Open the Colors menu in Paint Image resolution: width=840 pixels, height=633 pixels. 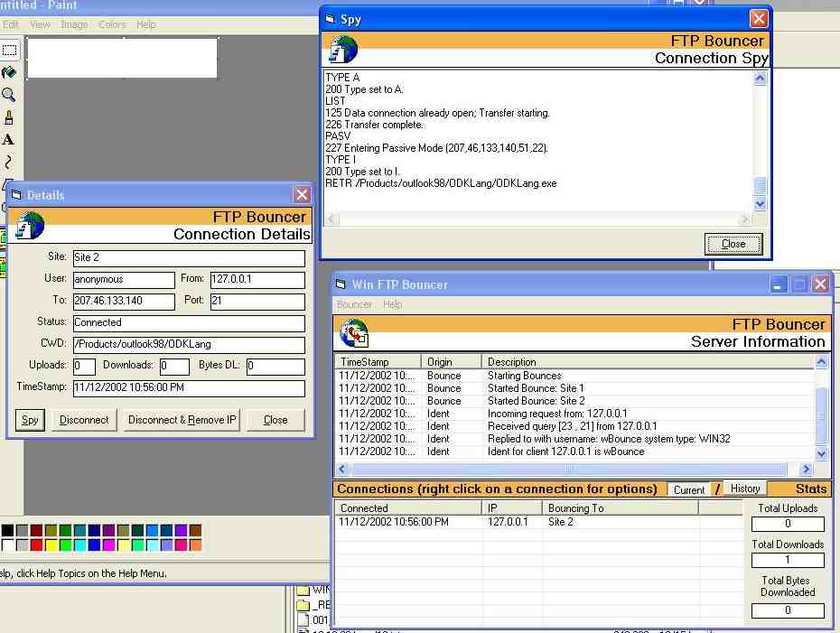(x=112, y=24)
